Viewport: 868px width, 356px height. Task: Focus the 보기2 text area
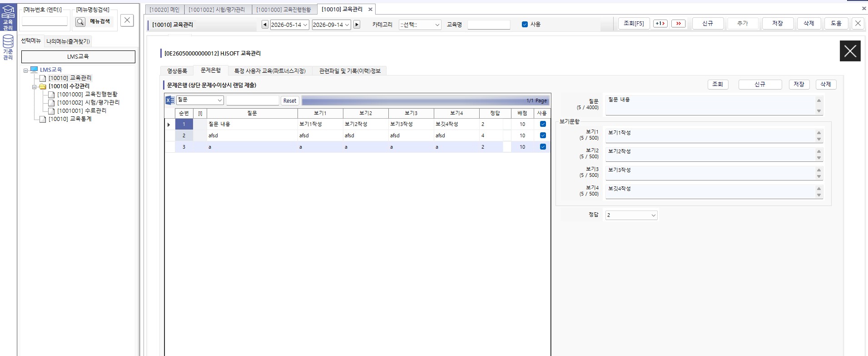(x=711, y=154)
